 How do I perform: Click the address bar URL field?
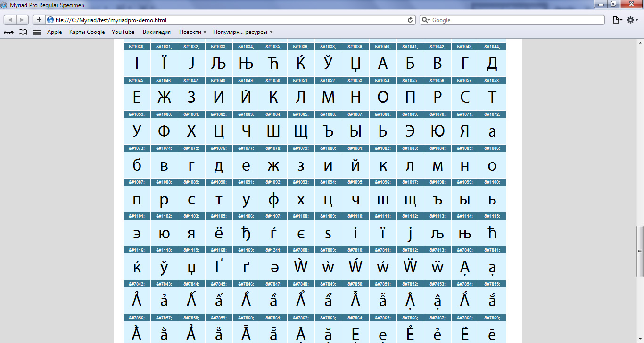226,20
